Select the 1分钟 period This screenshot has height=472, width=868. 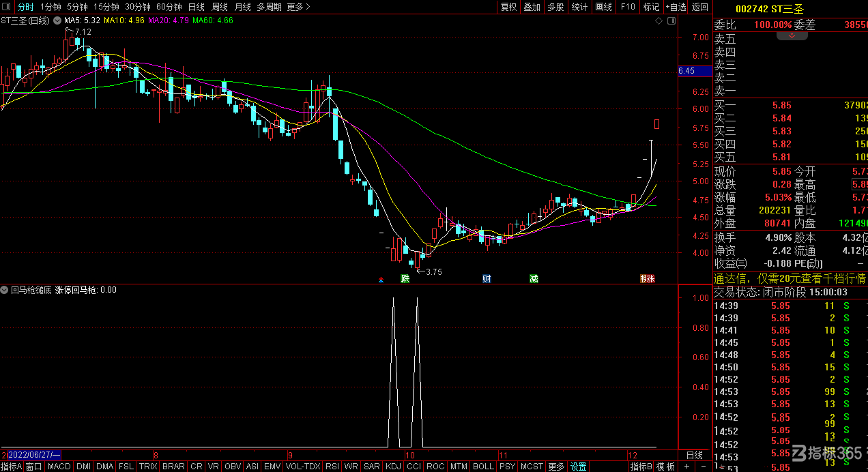pyautogui.click(x=50, y=7)
